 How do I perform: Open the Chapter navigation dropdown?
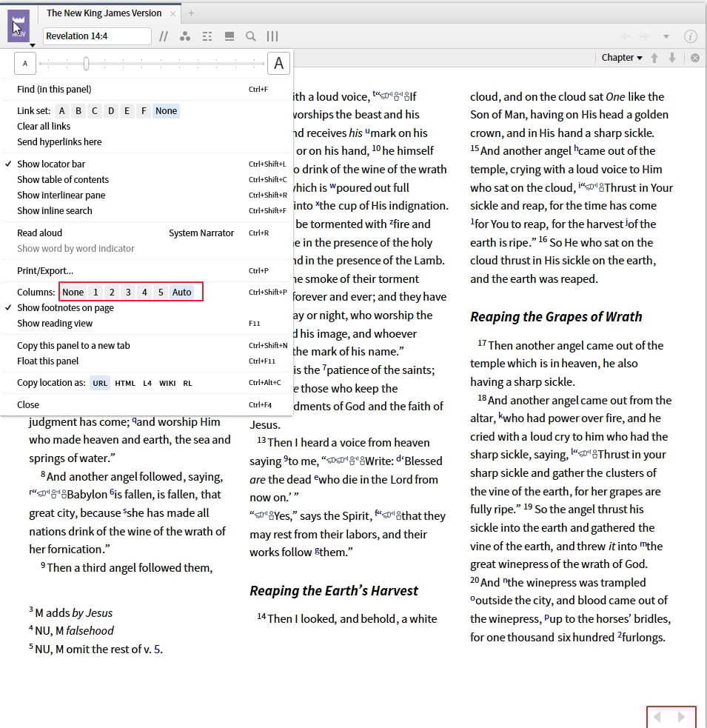point(622,58)
